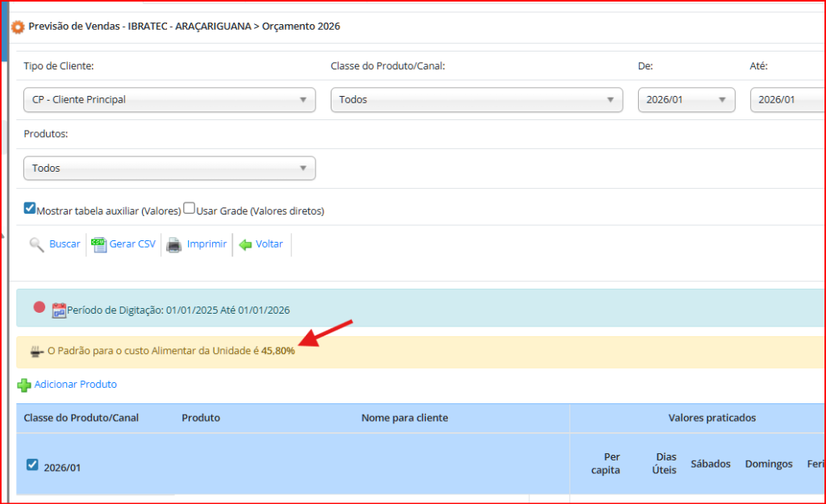Click the green back arrow icon
826x504 pixels.
pos(245,244)
